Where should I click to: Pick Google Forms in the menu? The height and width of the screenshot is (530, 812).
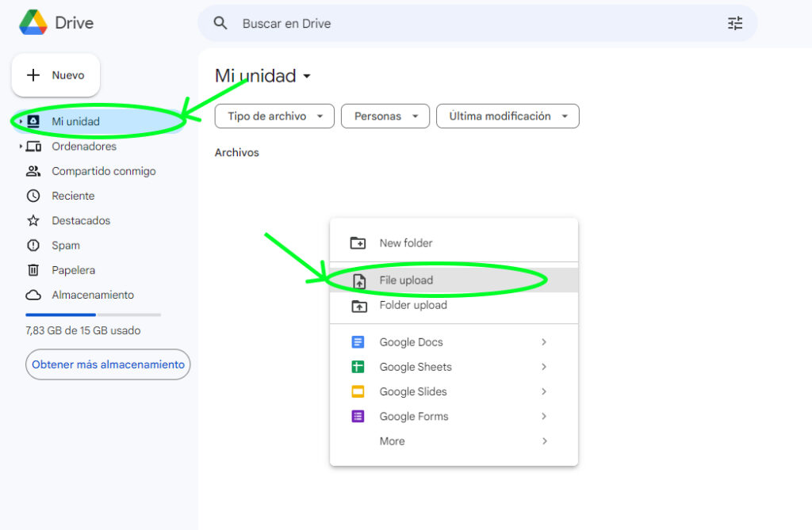point(454,417)
